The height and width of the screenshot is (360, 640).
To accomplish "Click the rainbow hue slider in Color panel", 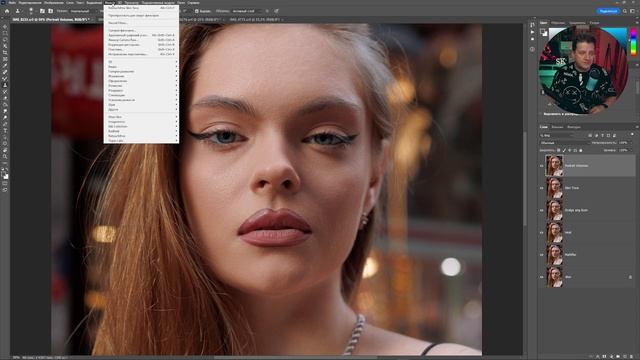I will point(633,42).
